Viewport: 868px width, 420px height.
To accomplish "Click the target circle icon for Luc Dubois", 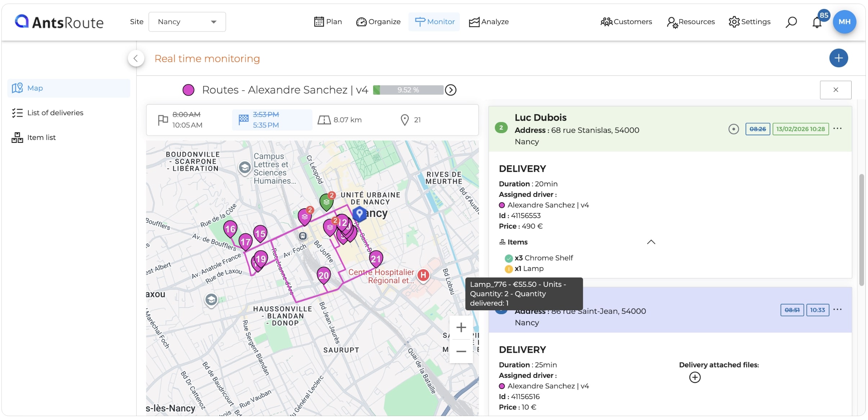I will (733, 129).
